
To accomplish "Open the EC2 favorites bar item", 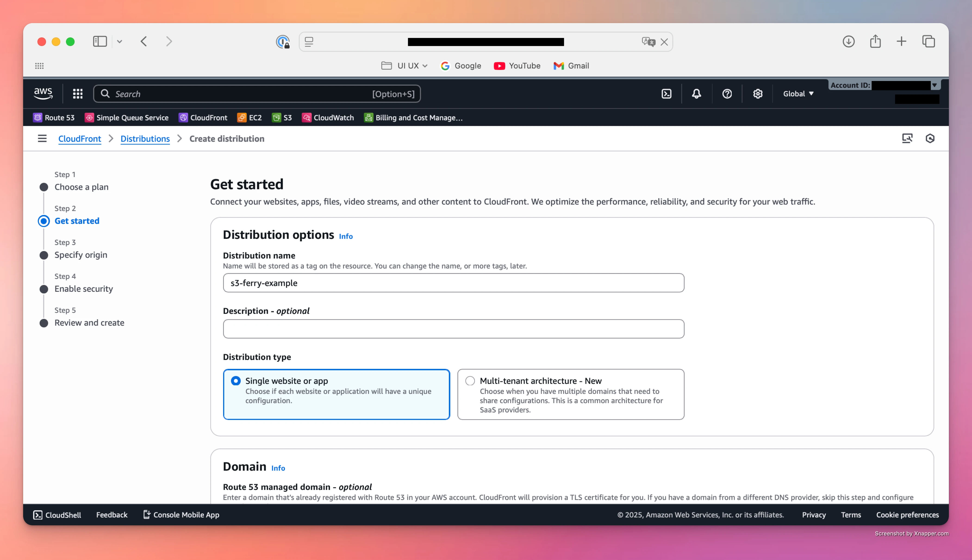I will point(250,118).
